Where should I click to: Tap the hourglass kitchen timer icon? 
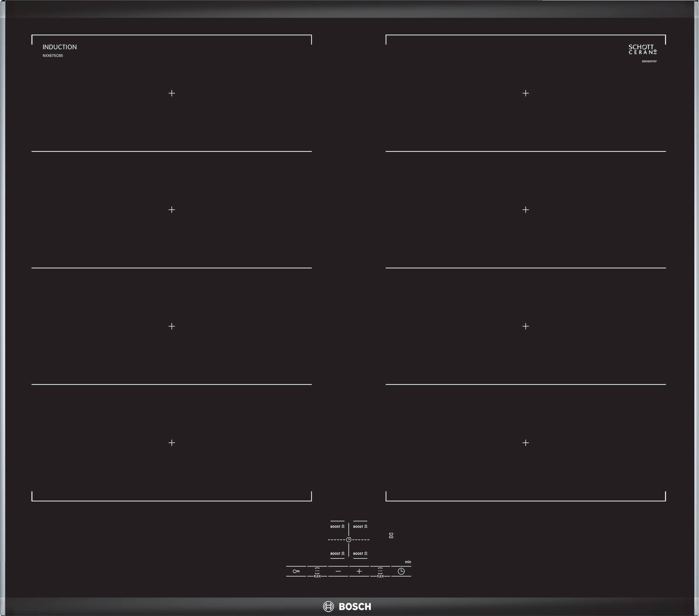point(391,535)
